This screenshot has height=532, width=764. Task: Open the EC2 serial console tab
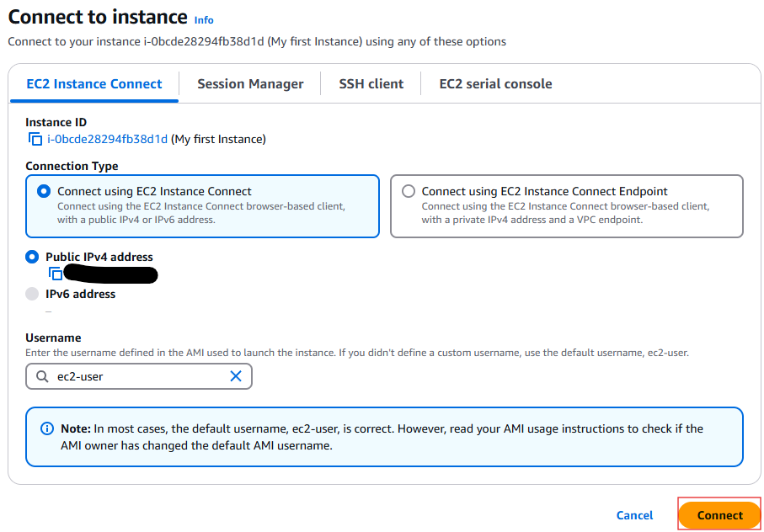coord(495,83)
